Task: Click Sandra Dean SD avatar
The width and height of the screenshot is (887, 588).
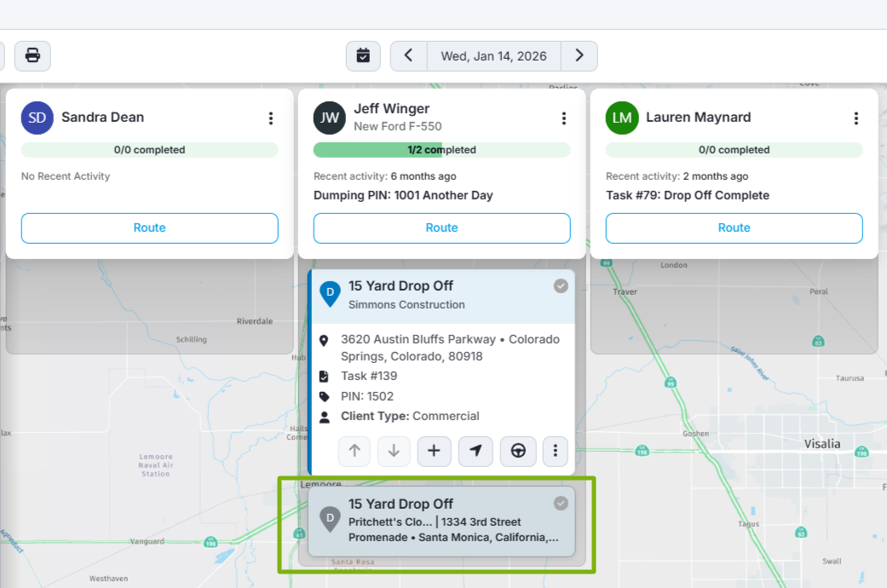Action: (37, 118)
